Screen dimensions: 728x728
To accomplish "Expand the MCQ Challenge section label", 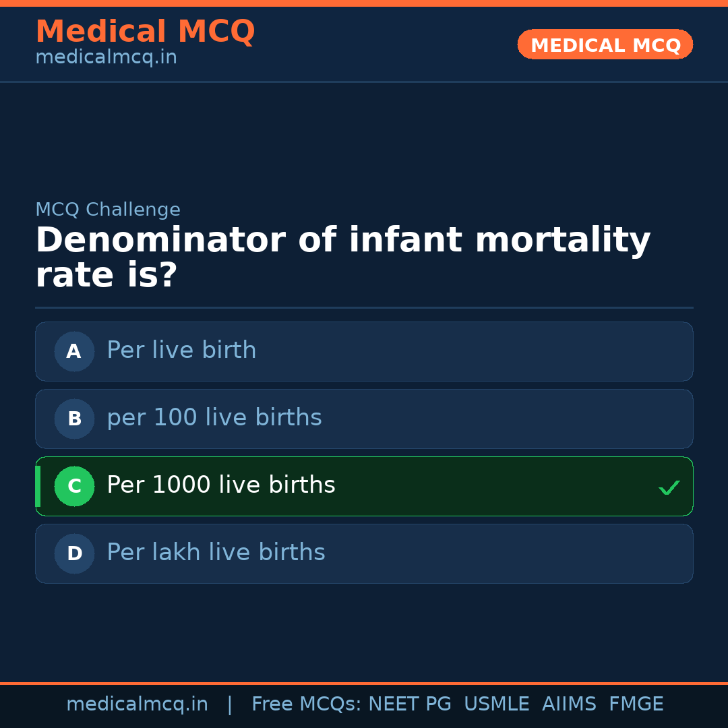I will click(108, 210).
